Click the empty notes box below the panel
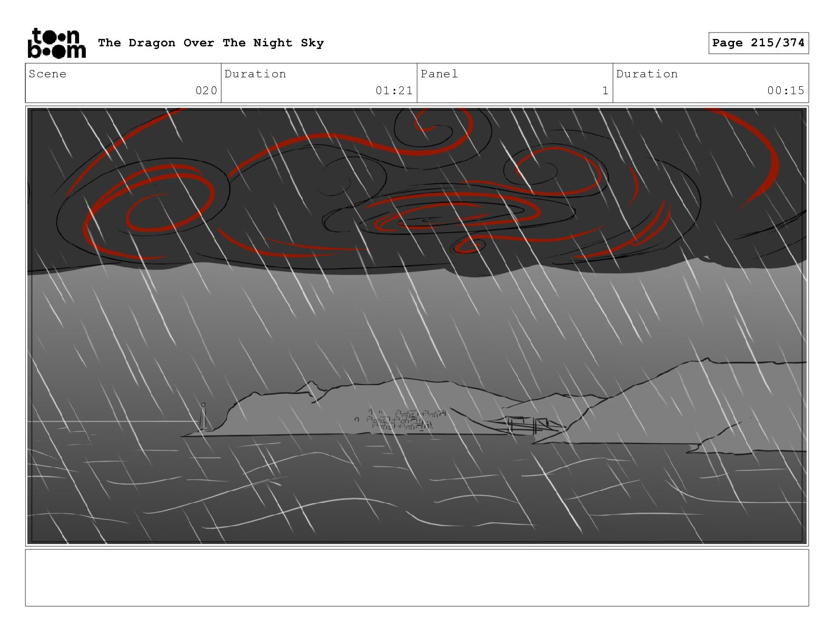 [x=417, y=578]
